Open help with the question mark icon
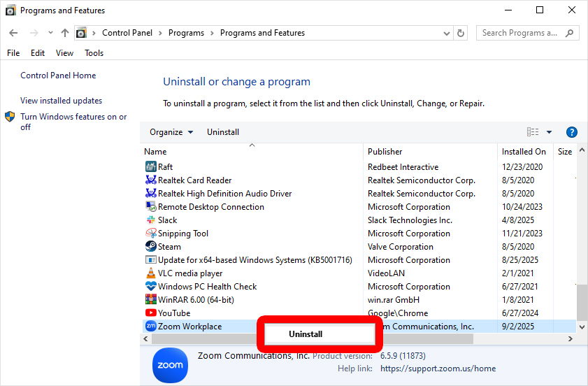588x386 pixels. click(571, 132)
